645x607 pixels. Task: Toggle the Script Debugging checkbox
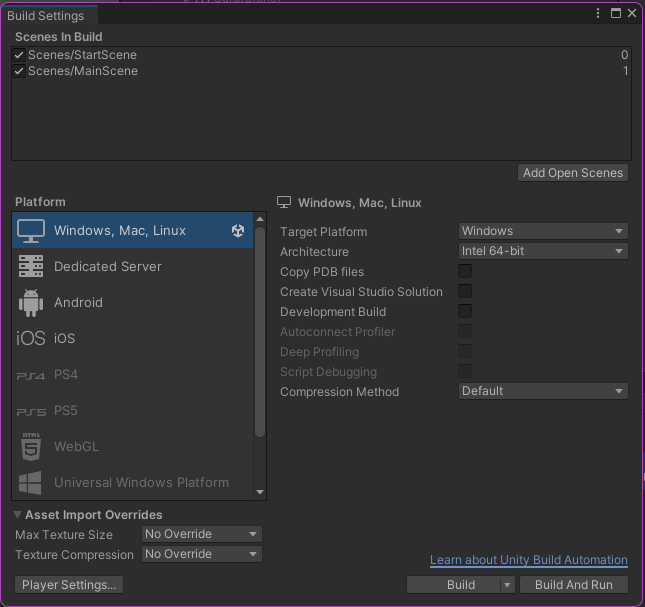[465, 371]
